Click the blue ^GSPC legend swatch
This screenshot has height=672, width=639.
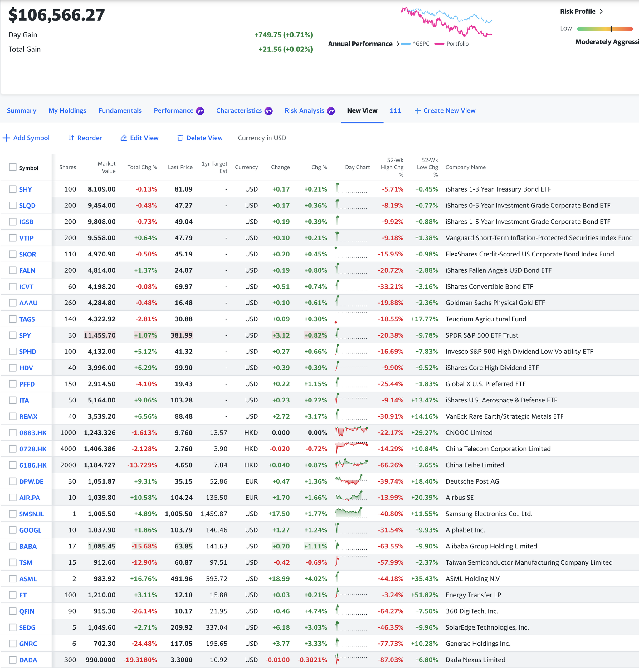pos(406,44)
